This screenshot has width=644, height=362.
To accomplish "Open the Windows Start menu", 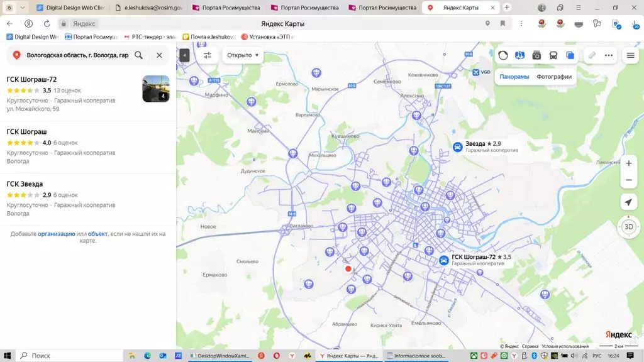I will (x=8, y=356).
